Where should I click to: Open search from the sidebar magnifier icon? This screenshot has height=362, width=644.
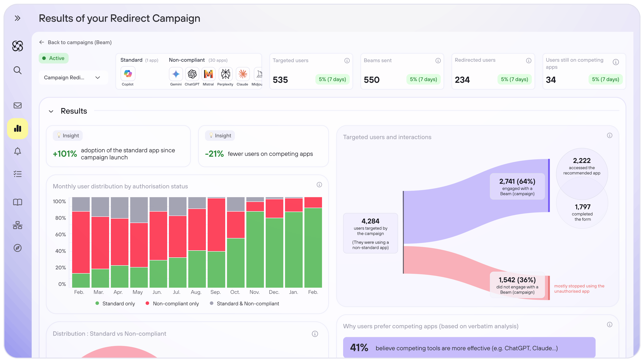point(17,70)
